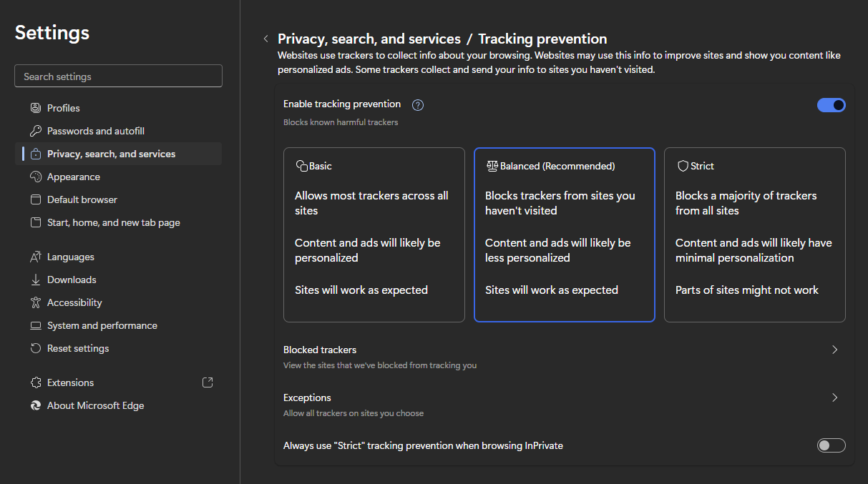Click the Downloads arrow icon

pos(36,280)
